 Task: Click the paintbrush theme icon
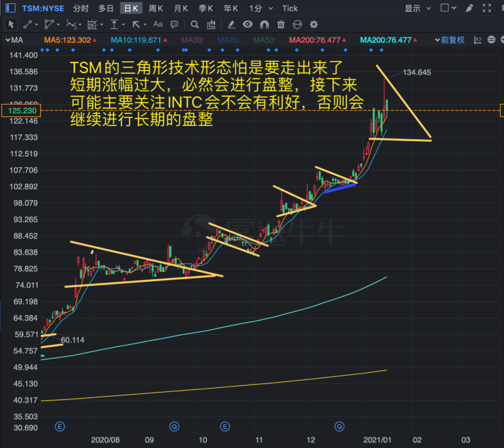tap(469, 8)
